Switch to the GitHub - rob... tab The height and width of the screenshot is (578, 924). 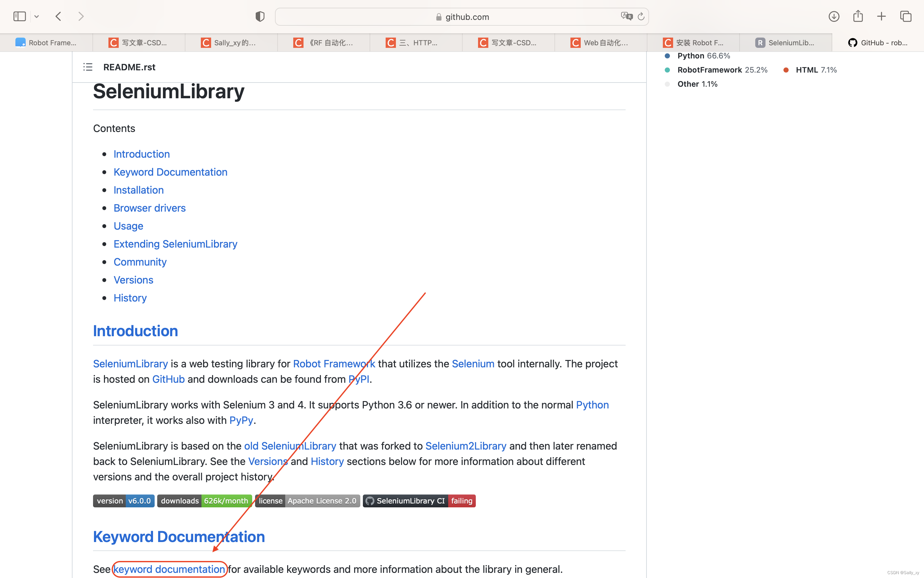tap(878, 42)
